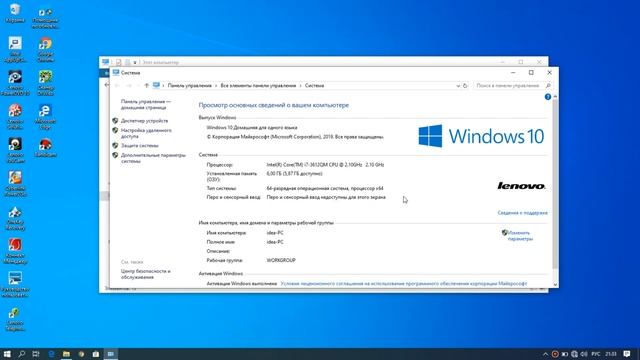The height and width of the screenshot is (360, 640).
Task: Open the Microsoft Edge desktop shortcut
Action: (x=45, y=117)
